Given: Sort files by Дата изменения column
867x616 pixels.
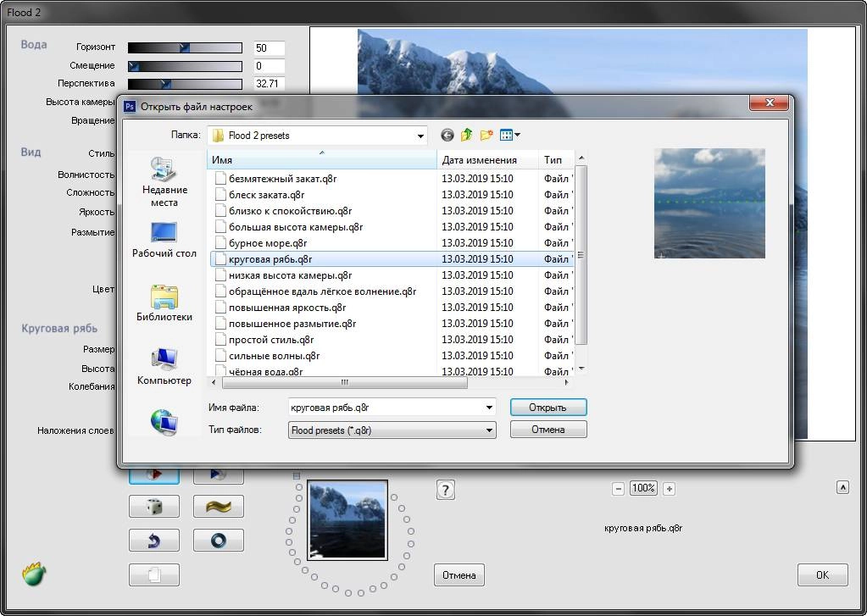Looking at the screenshot, I should click(487, 160).
